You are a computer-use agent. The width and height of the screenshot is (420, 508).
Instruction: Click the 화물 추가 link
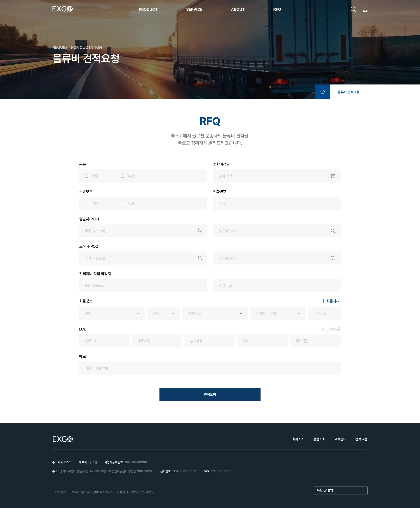click(x=331, y=301)
